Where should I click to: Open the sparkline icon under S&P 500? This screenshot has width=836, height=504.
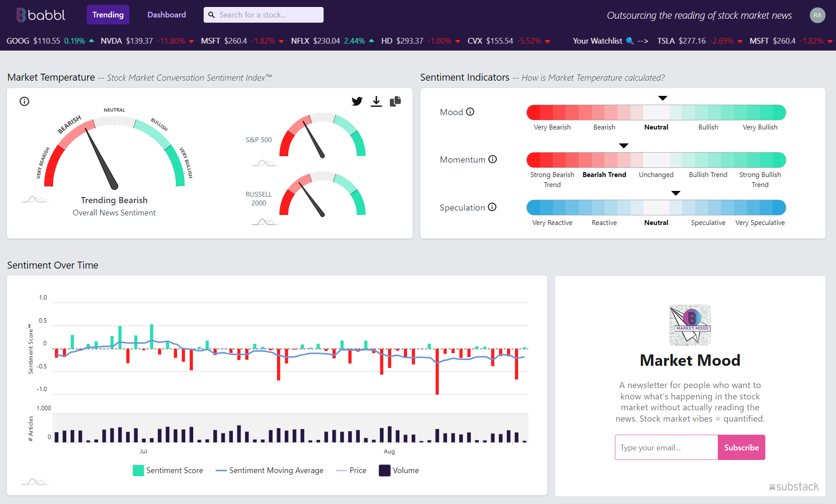pyautogui.click(x=265, y=163)
